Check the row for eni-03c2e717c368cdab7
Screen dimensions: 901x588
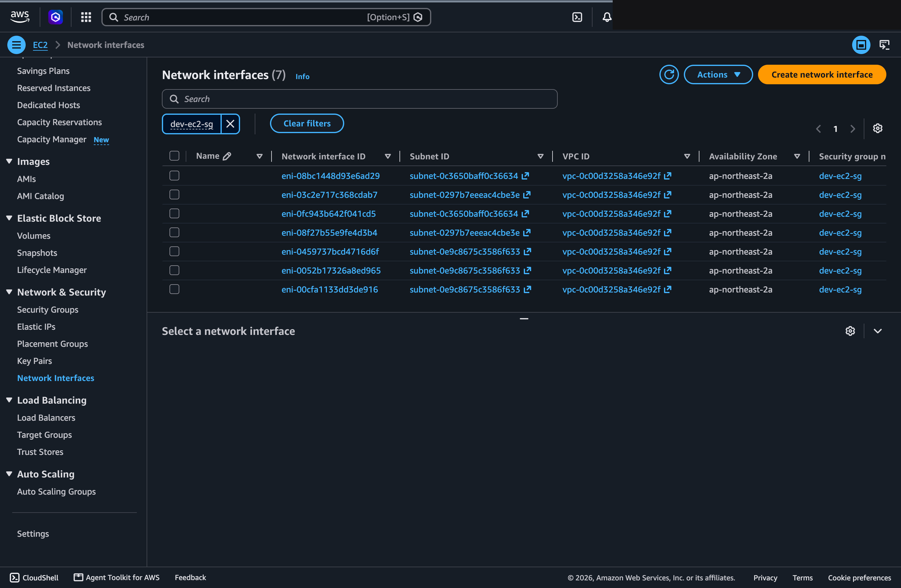[x=174, y=194]
